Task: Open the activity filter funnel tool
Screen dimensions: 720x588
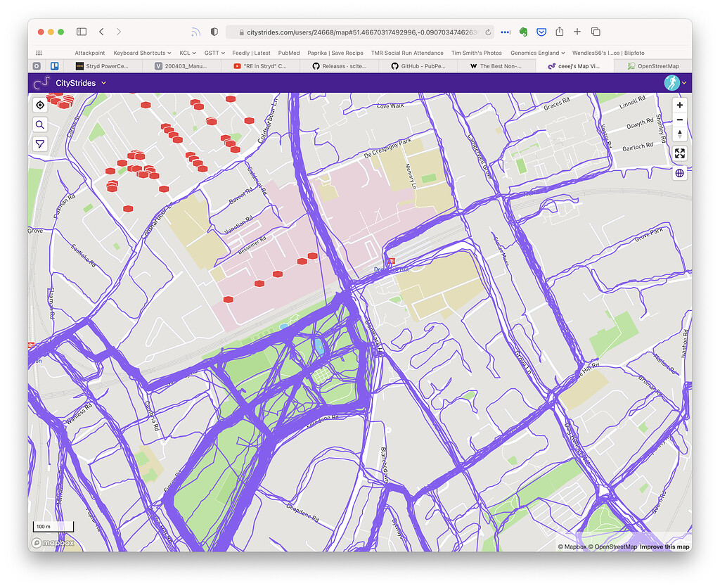Action: coord(40,143)
